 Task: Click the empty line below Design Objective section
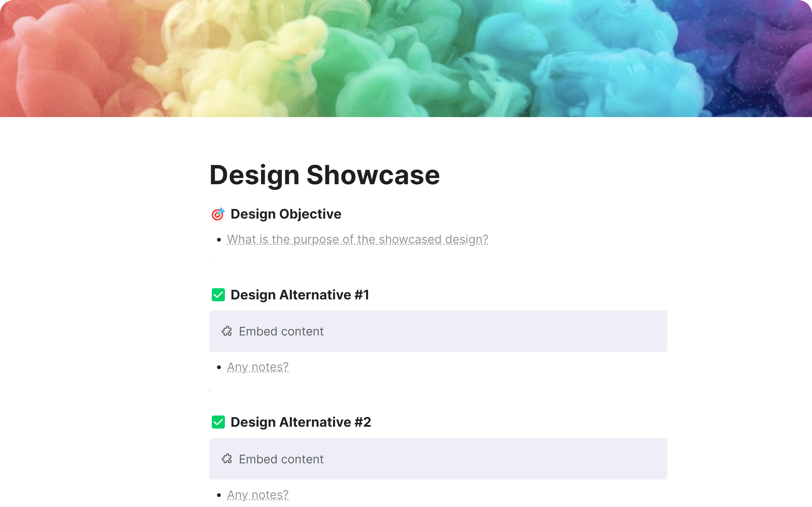[438, 264]
